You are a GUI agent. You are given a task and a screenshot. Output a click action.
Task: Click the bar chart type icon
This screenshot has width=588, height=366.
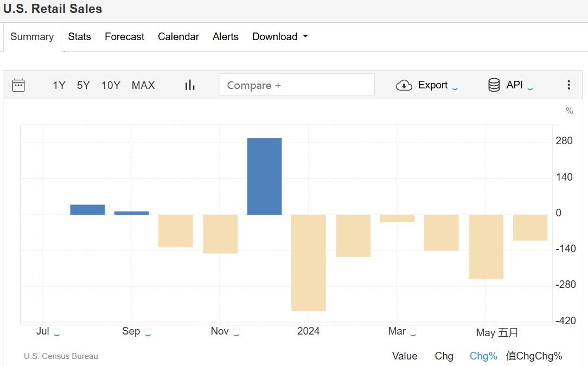tap(190, 85)
